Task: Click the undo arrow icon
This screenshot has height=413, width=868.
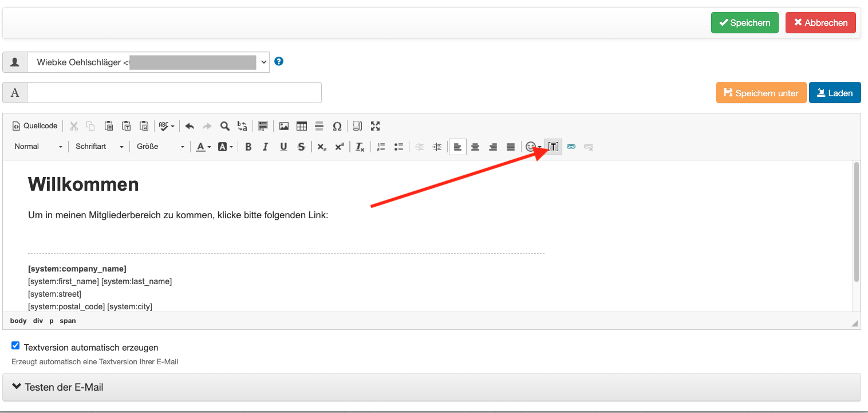Action: pyautogui.click(x=190, y=126)
